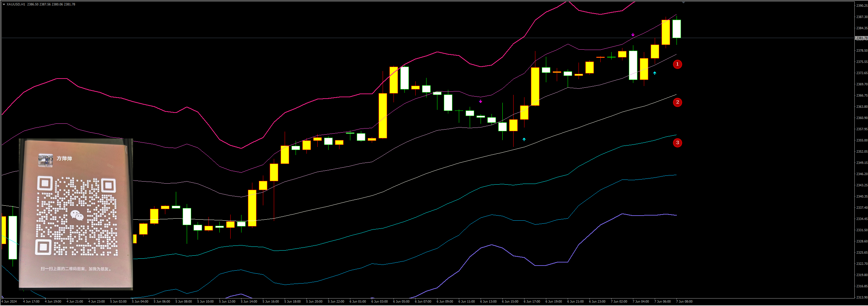Image resolution: width=868 pixels, height=306 pixels.
Task: Click the 2343.25 price axis label
Action: click(x=862, y=185)
